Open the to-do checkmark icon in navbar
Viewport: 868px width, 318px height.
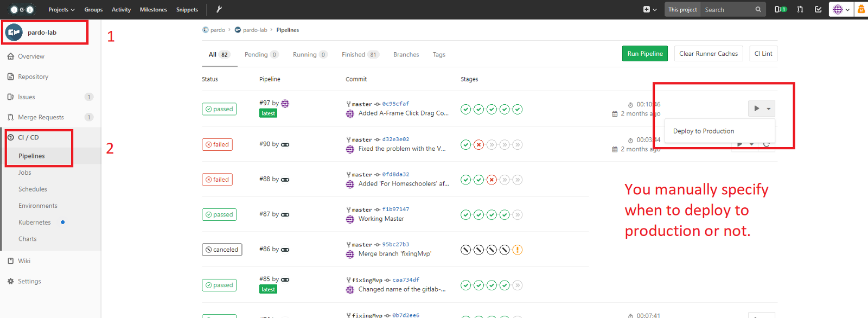[x=818, y=9]
